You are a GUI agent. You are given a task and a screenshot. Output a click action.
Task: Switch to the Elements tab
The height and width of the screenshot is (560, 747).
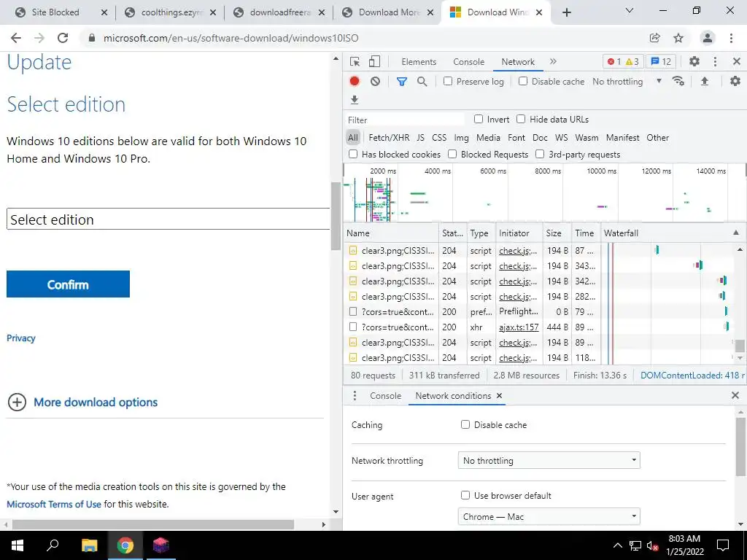point(419,62)
